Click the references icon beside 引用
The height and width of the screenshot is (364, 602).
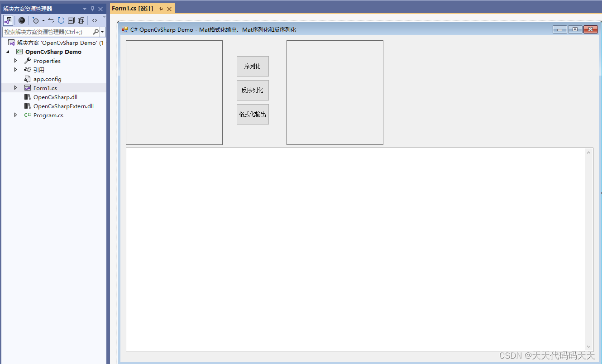tap(27, 70)
